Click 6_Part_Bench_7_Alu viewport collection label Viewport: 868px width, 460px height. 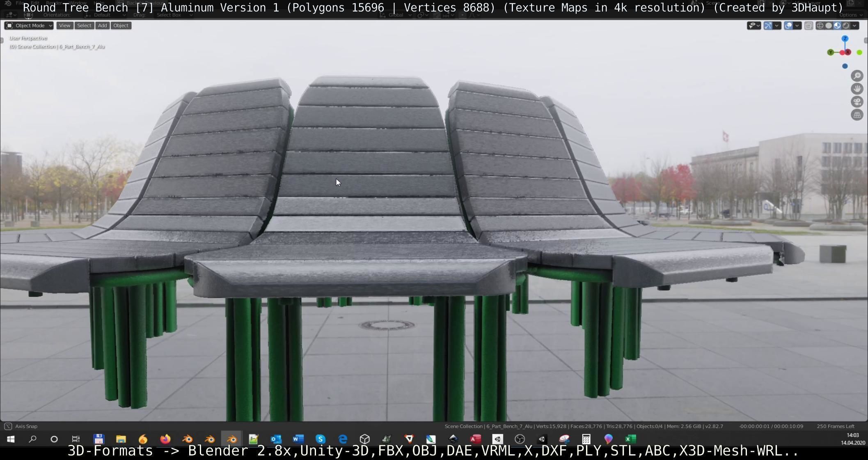pos(82,46)
